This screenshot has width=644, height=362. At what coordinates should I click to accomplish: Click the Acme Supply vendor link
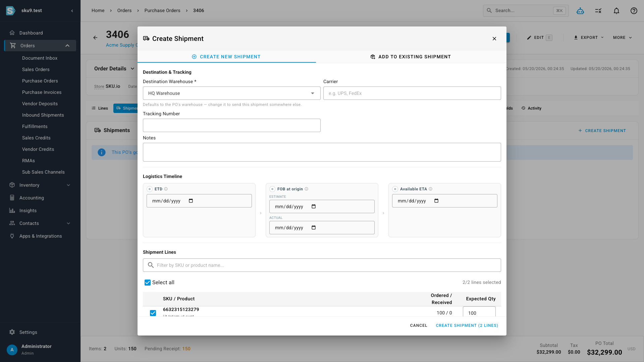point(122,45)
